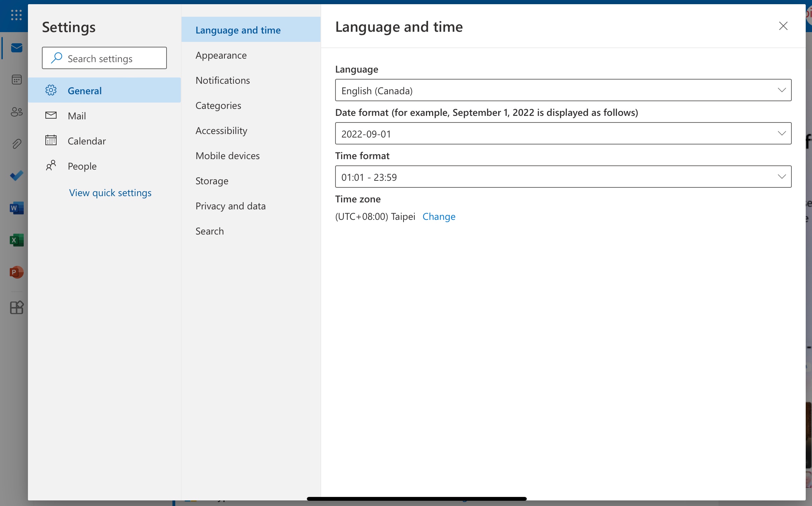Click the Language and time tab
Image resolution: width=812 pixels, height=506 pixels.
coord(238,29)
